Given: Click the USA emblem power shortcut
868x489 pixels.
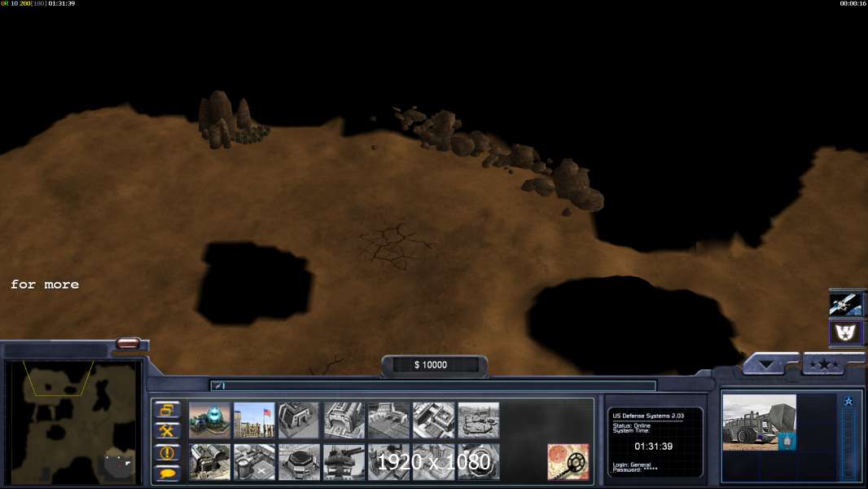Looking at the screenshot, I should [x=844, y=333].
